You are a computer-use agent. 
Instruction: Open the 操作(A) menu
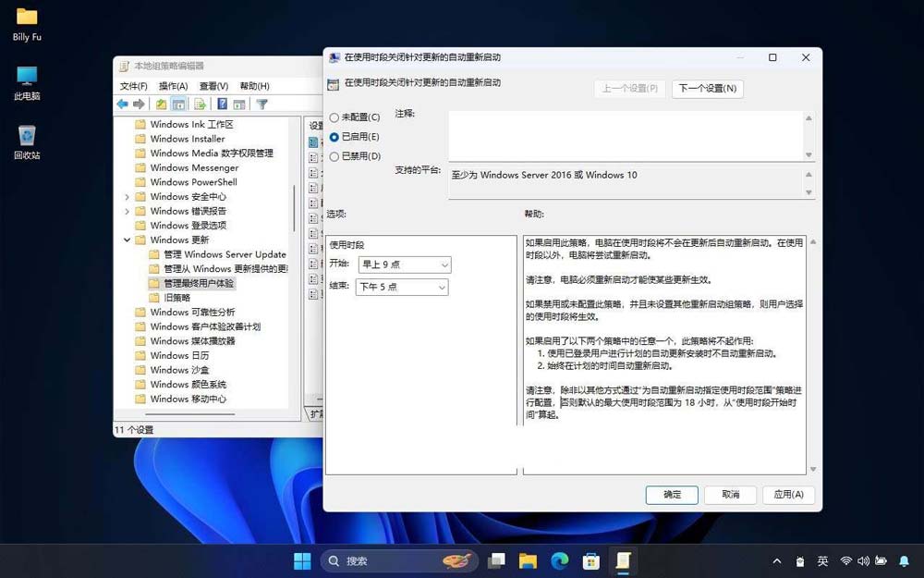click(x=173, y=86)
